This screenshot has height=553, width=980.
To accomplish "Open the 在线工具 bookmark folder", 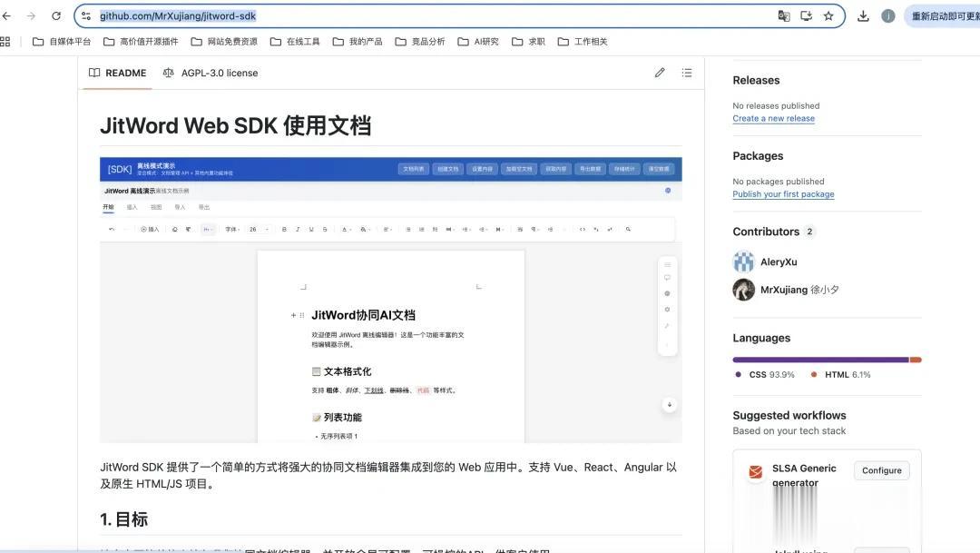I will pos(295,41).
